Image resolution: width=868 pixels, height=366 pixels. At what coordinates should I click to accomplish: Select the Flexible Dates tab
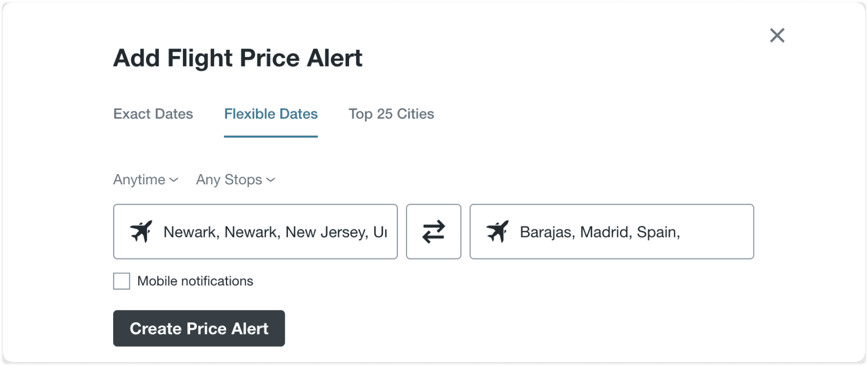coord(271,114)
